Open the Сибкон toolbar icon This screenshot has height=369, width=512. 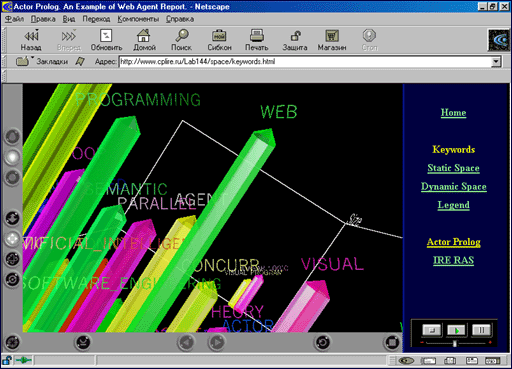tap(219, 36)
